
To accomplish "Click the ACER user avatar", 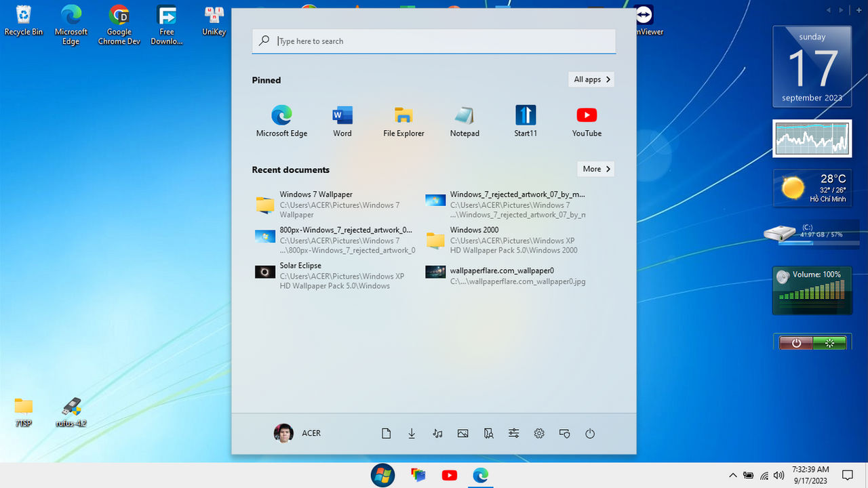I will [x=283, y=433].
